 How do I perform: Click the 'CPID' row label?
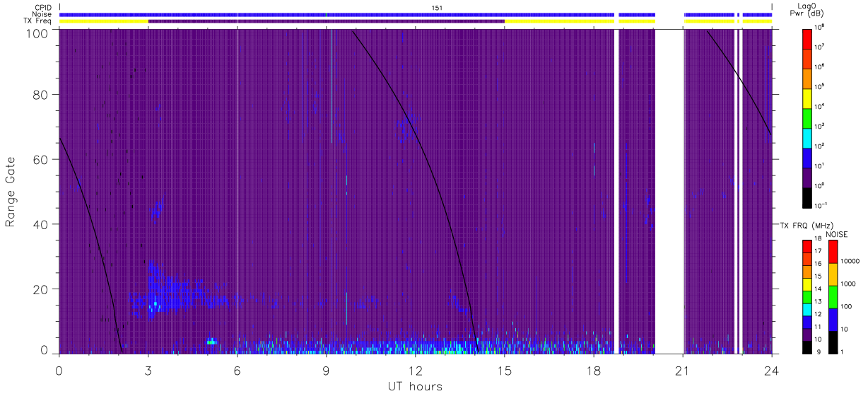43,8
